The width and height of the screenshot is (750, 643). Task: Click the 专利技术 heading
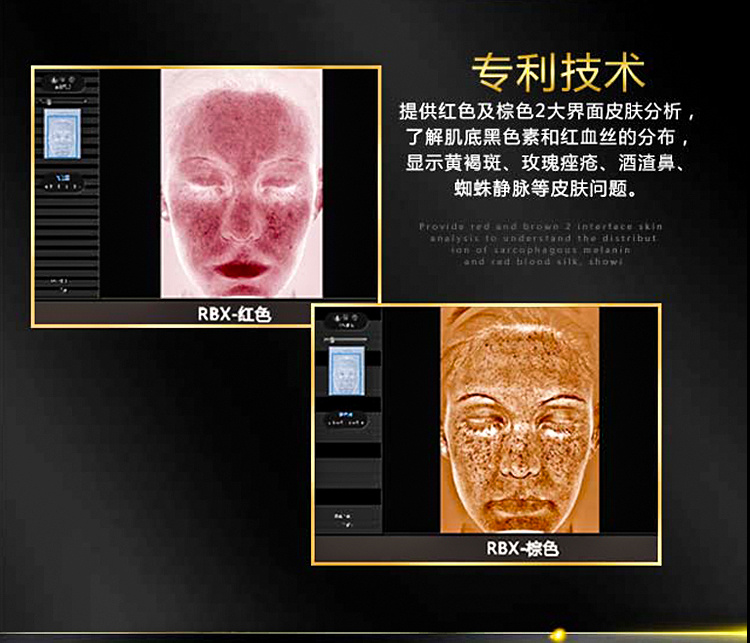point(558,73)
